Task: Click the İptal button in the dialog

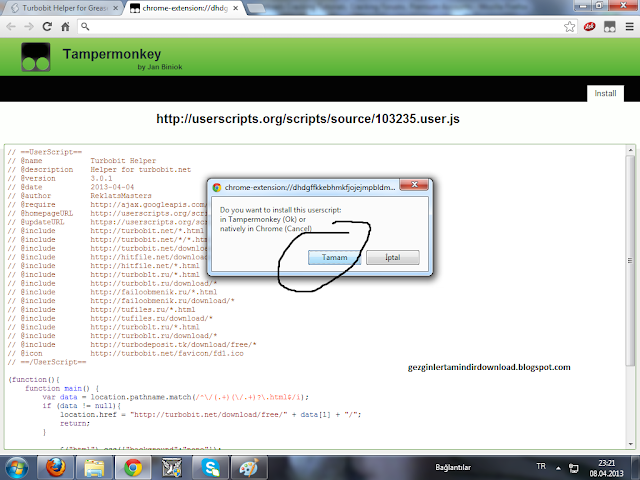Action: click(x=393, y=258)
